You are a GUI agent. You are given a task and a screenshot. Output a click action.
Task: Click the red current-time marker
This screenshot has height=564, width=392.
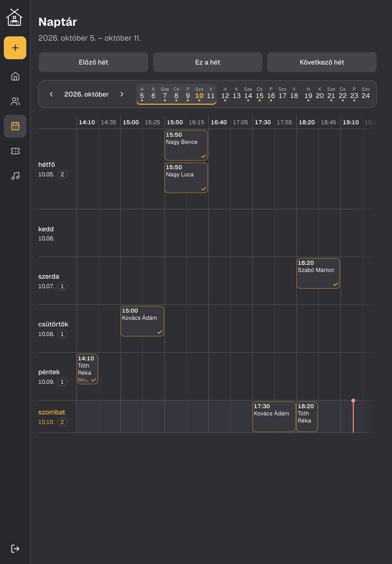[x=353, y=416]
